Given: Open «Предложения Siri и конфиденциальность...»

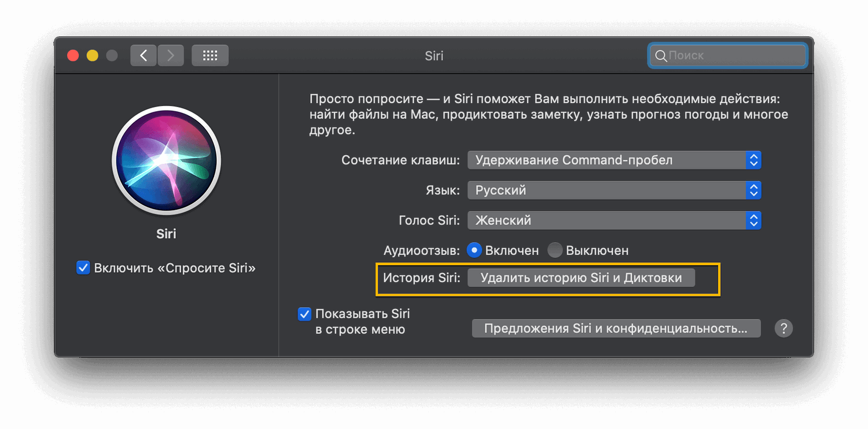Looking at the screenshot, I should pos(616,328).
